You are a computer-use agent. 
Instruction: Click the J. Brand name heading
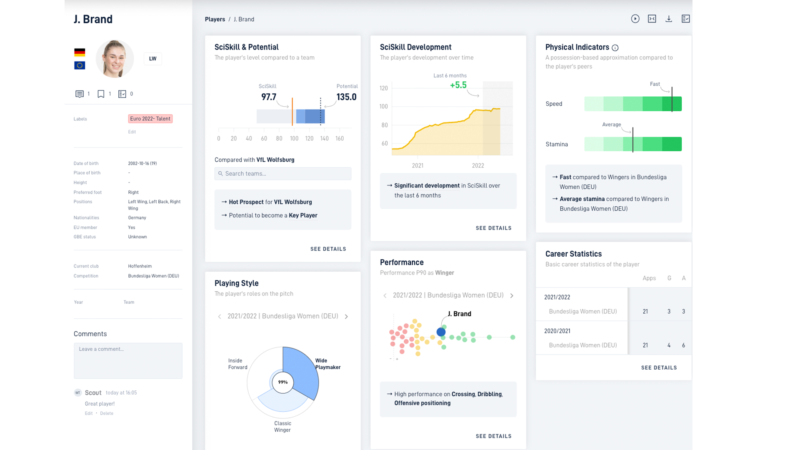[x=93, y=19]
